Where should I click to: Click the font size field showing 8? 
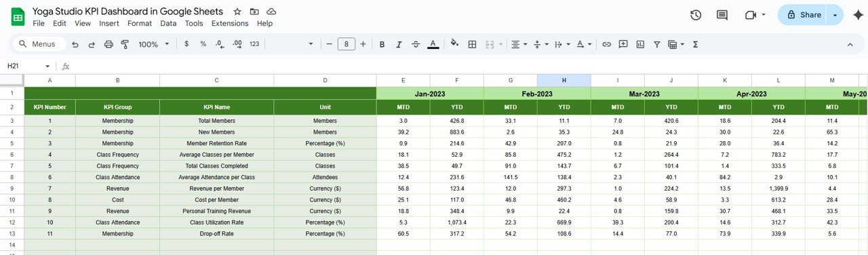pyautogui.click(x=346, y=44)
